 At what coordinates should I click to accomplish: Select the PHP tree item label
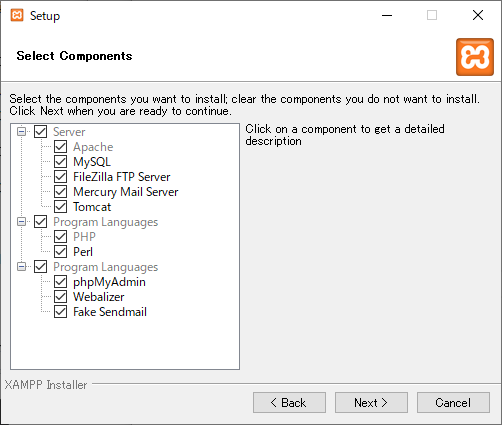click(84, 237)
